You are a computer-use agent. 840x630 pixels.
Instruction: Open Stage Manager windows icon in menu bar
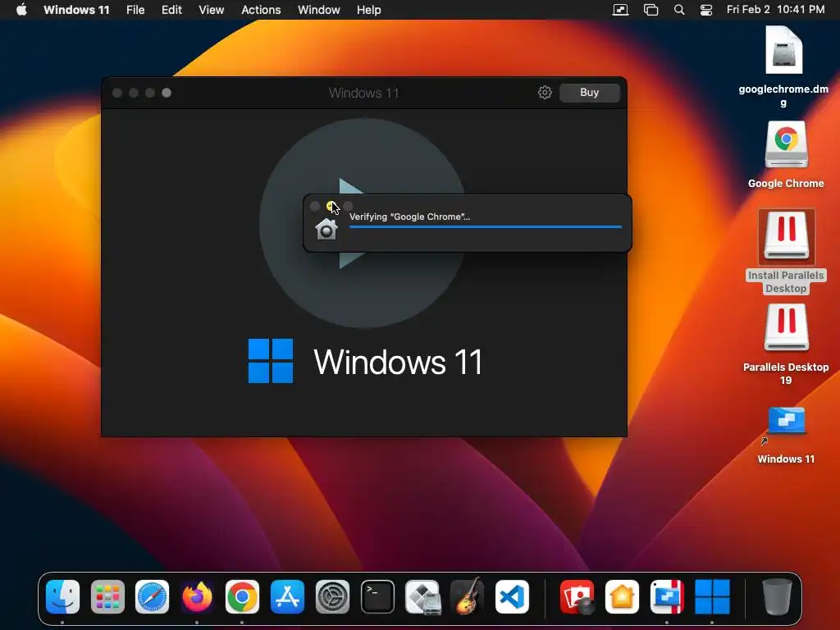point(651,10)
